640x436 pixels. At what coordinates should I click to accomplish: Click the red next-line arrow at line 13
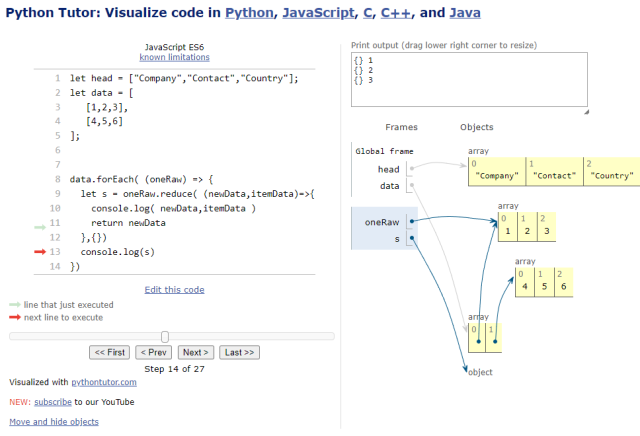[40, 252]
